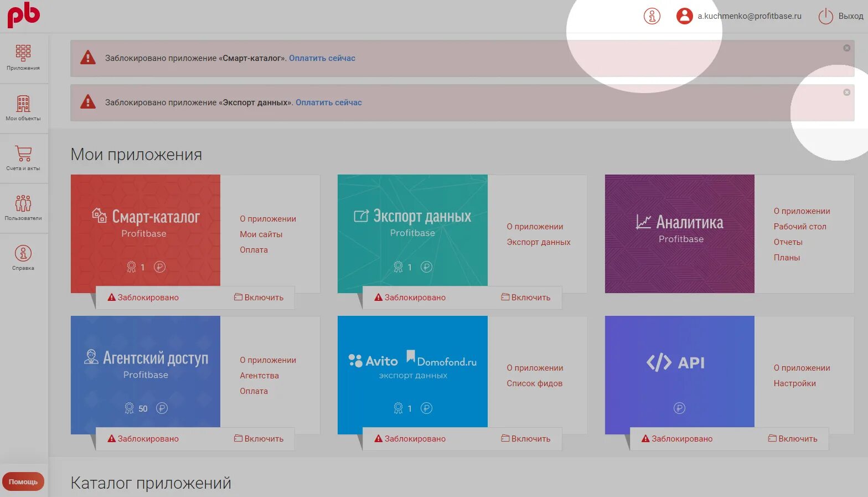Image resolution: width=868 pixels, height=497 pixels.
Task: Click the pb Profitbase logo
Action: coord(23,14)
